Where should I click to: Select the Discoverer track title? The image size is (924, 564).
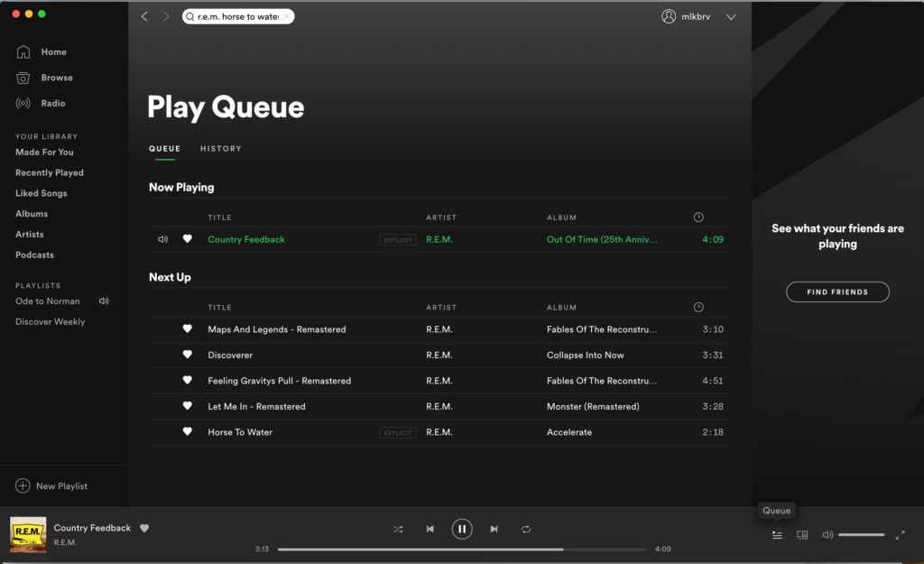click(x=230, y=356)
